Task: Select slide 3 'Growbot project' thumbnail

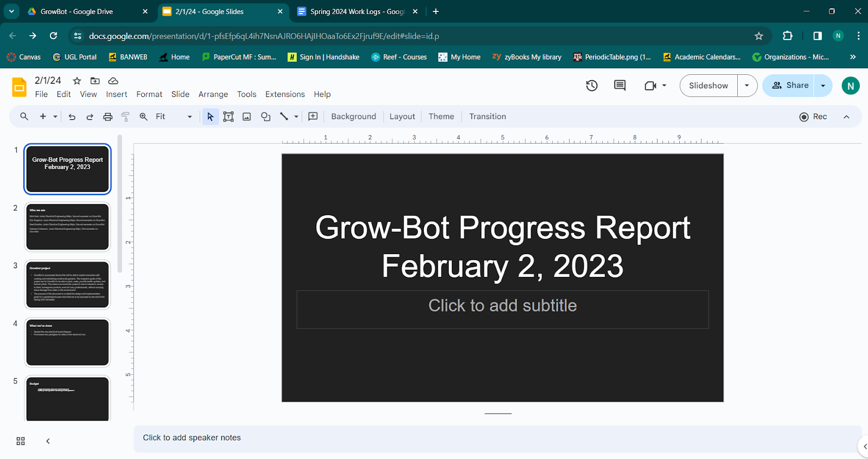Action: [67, 285]
